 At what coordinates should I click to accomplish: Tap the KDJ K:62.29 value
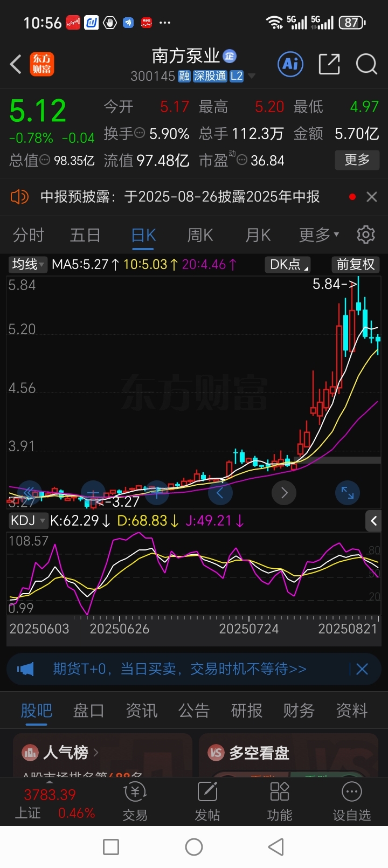[x=80, y=521]
